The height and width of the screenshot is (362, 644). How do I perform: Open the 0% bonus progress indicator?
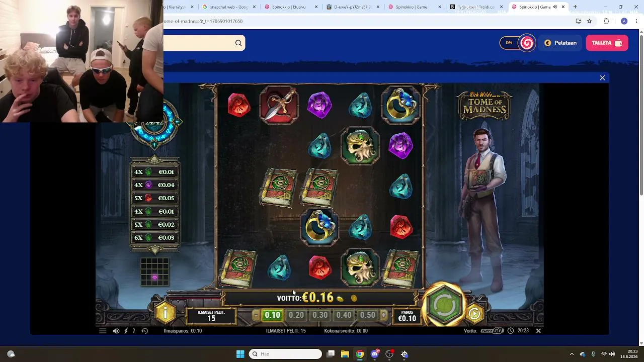coord(509,43)
